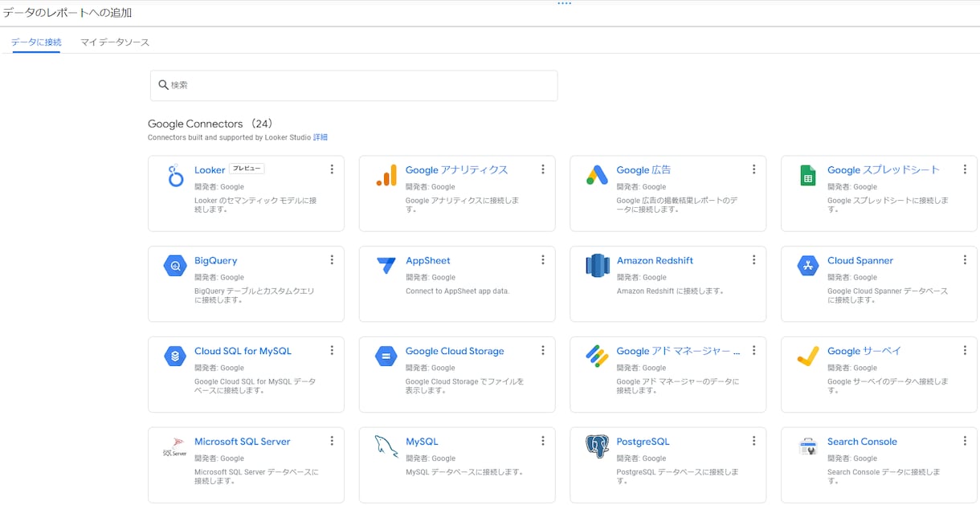Select the Search Console connector title
This screenshot has height=505, width=980.
click(x=863, y=442)
